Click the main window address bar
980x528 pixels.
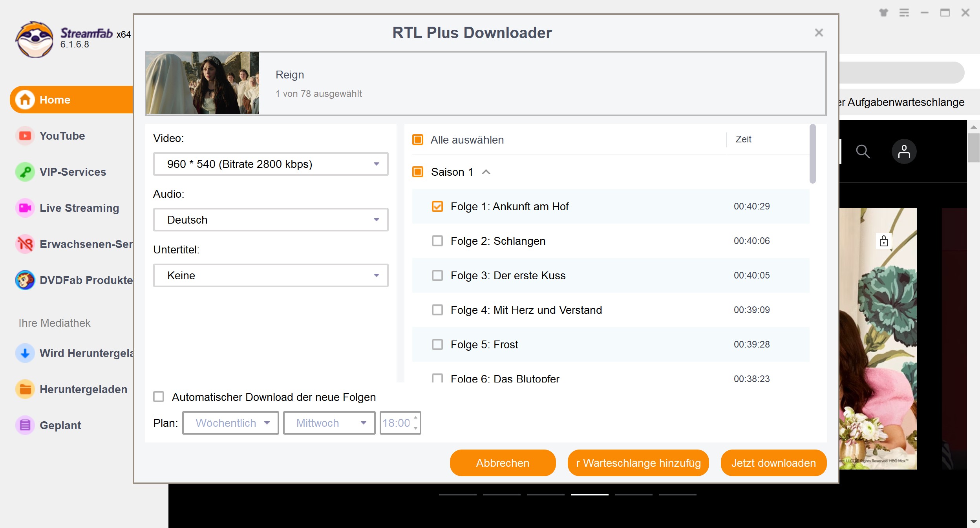coord(902,73)
